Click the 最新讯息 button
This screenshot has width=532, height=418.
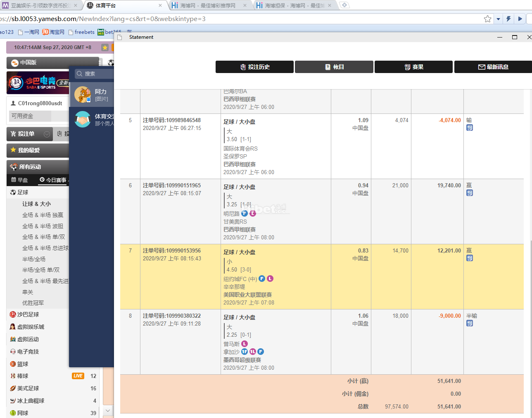click(493, 67)
